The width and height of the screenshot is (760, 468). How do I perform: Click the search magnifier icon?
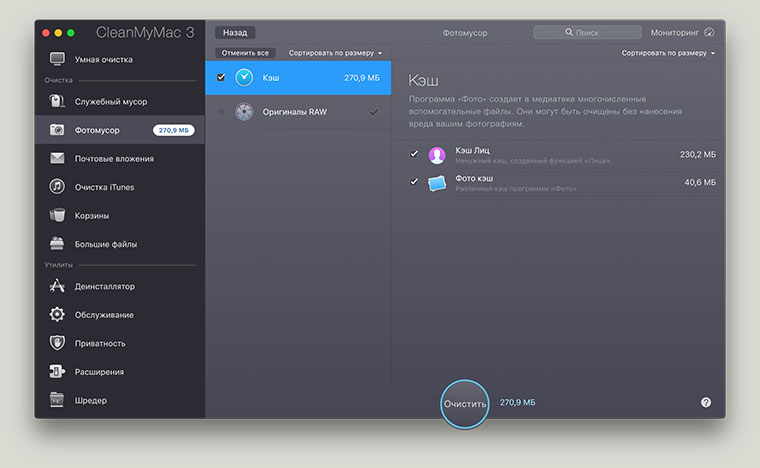point(569,32)
